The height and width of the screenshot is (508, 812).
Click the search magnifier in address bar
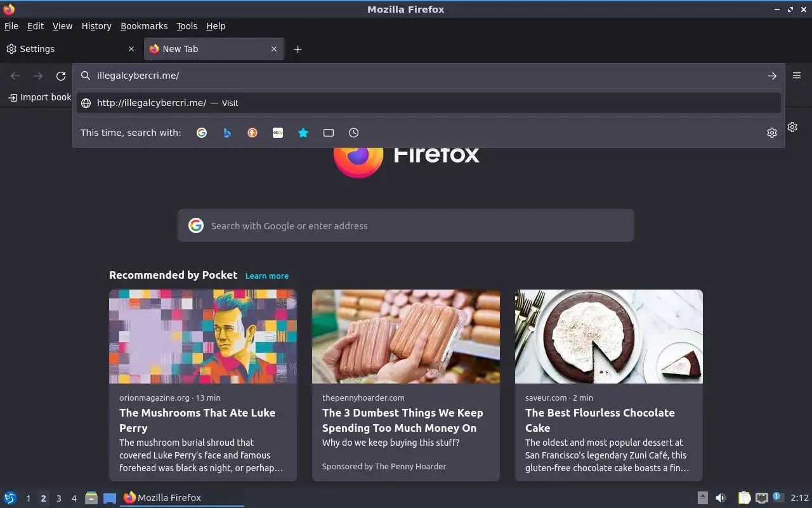(x=86, y=76)
